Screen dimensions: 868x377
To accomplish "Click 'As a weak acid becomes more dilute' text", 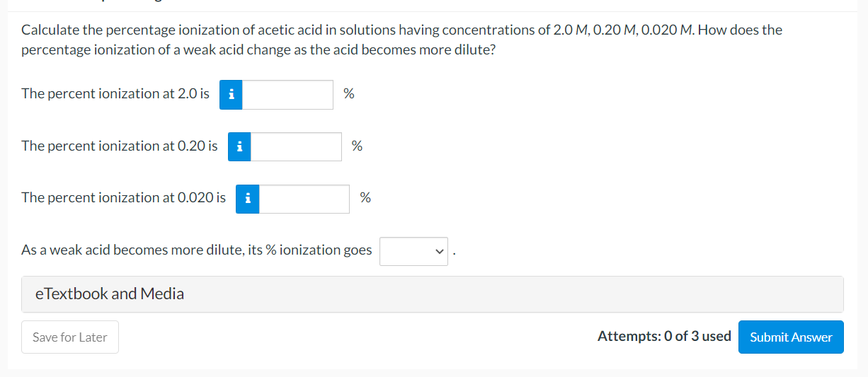I will 196,250.
